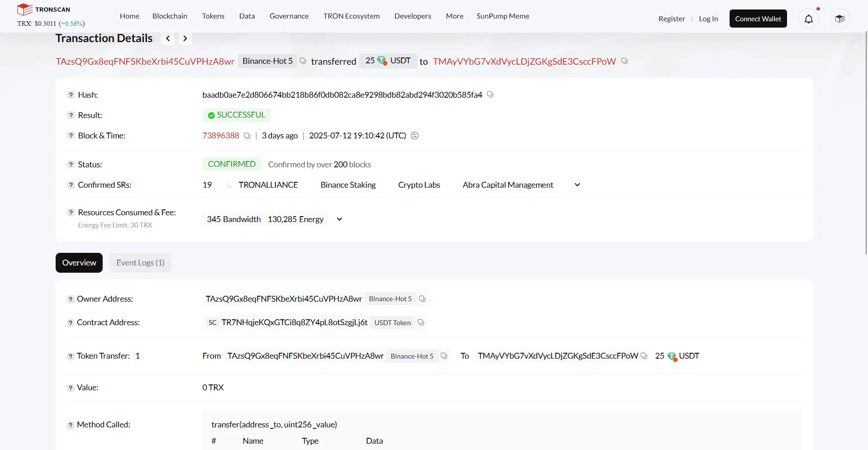Switch to Event Logs (1) tab
Image resolution: width=868 pixels, height=450 pixels.
[x=140, y=263]
